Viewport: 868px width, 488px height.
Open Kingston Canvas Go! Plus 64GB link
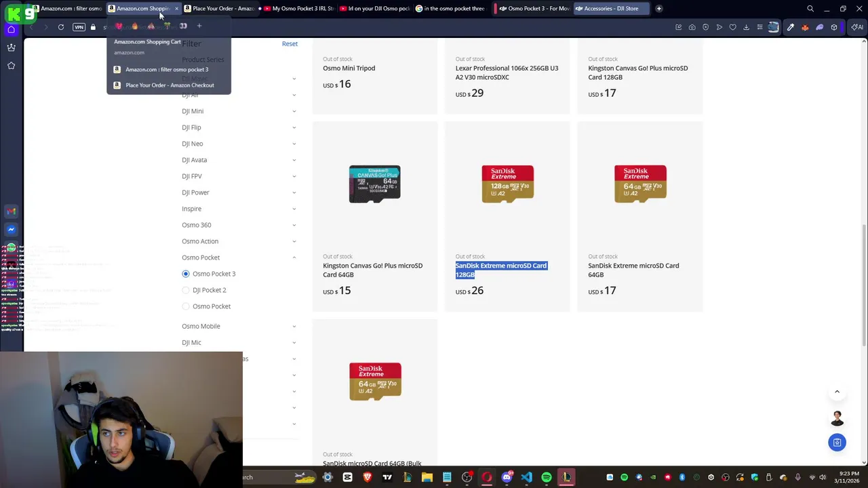[372, 270]
